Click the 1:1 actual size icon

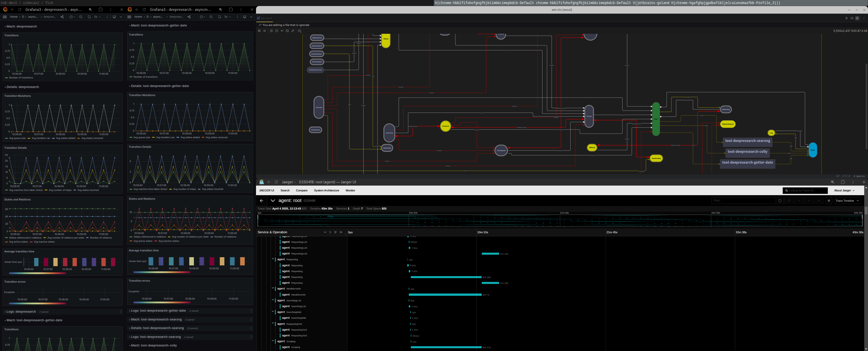click(x=282, y=31)
